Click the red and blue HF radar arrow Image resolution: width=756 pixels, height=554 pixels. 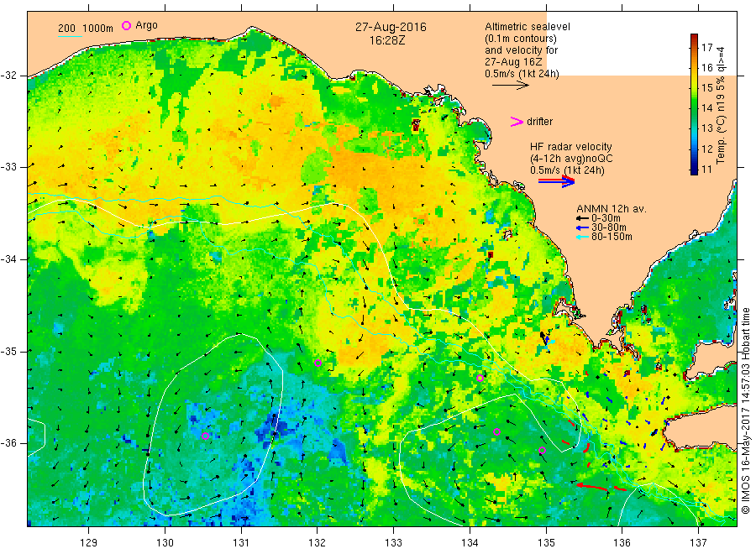click(x=557, y=181)
